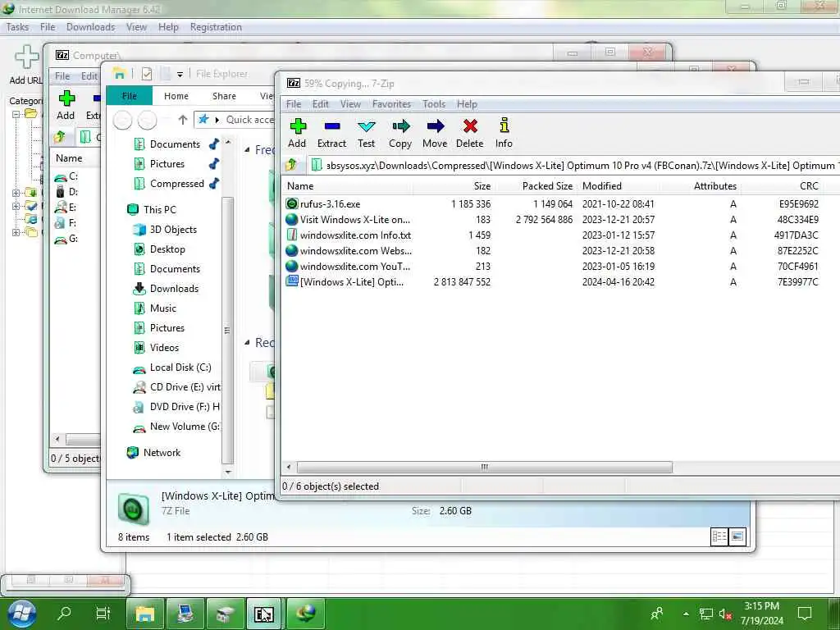
Task: Open the File Explorer taskbar icon
Action: tap(144, 614)
